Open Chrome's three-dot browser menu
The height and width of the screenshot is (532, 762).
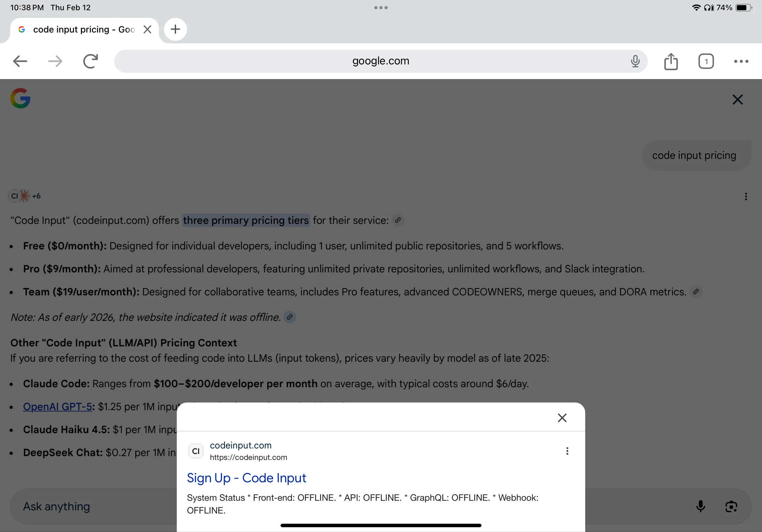click(741, 61)
